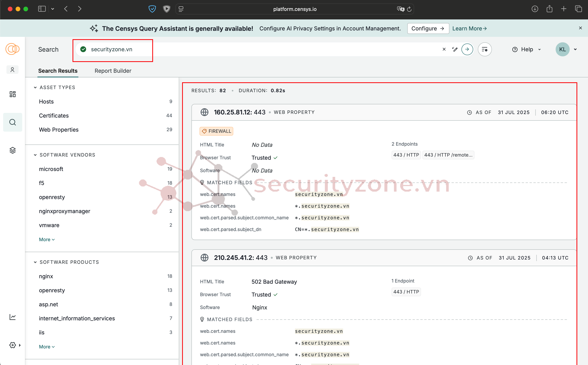Open the chart analytics sidebar icon
588x365 pixels.
click(x=12, y=317)
